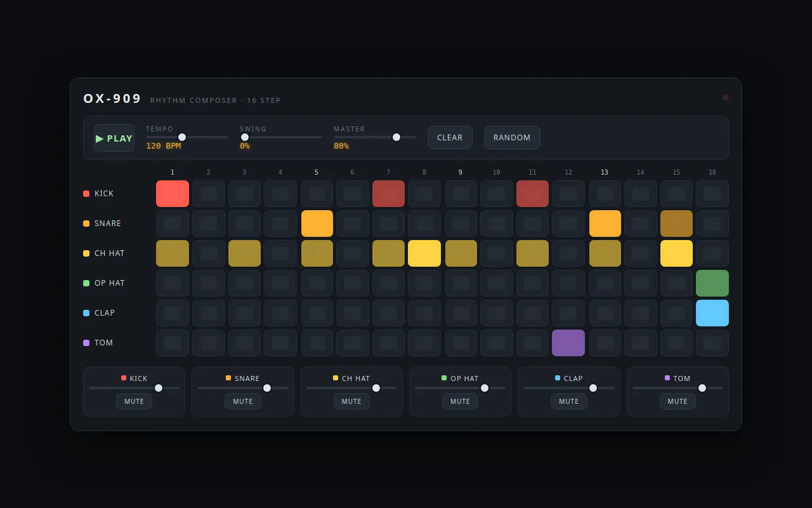Enable Kick step 5 pad
The height and width of the screenshot is (508, 812).
click(317, 194)
